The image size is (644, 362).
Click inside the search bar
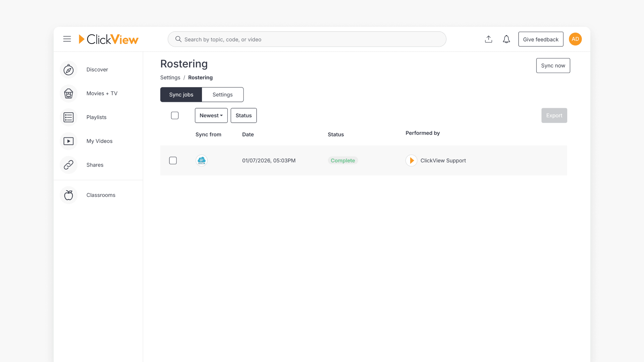(x=307, y=39)
